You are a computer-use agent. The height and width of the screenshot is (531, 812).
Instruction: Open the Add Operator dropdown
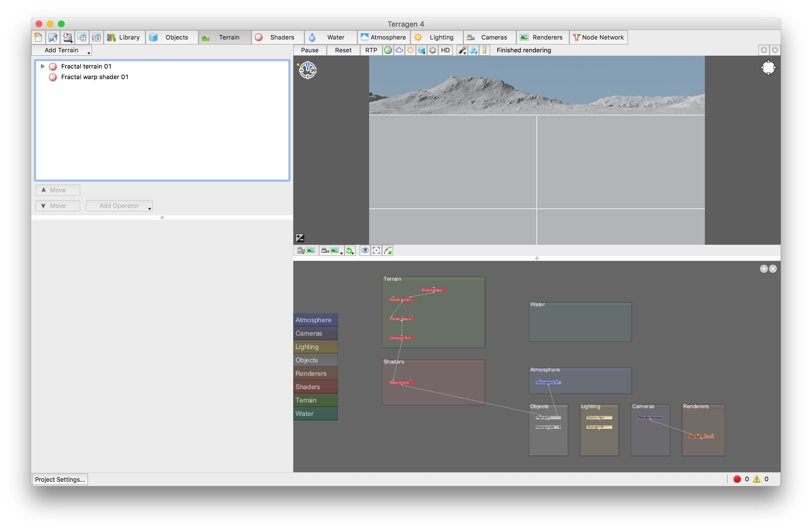[x=119, y=206]
